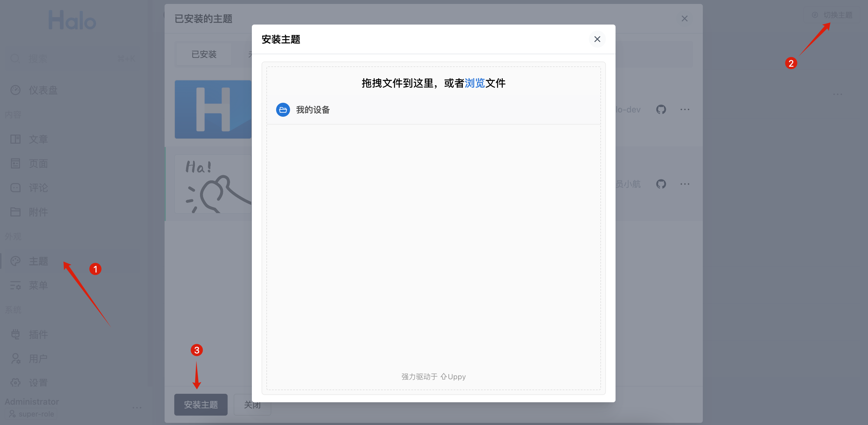Click the blue My Device folder icon
The width and height of the screenshot is (868, 425).
coord(283,110)
